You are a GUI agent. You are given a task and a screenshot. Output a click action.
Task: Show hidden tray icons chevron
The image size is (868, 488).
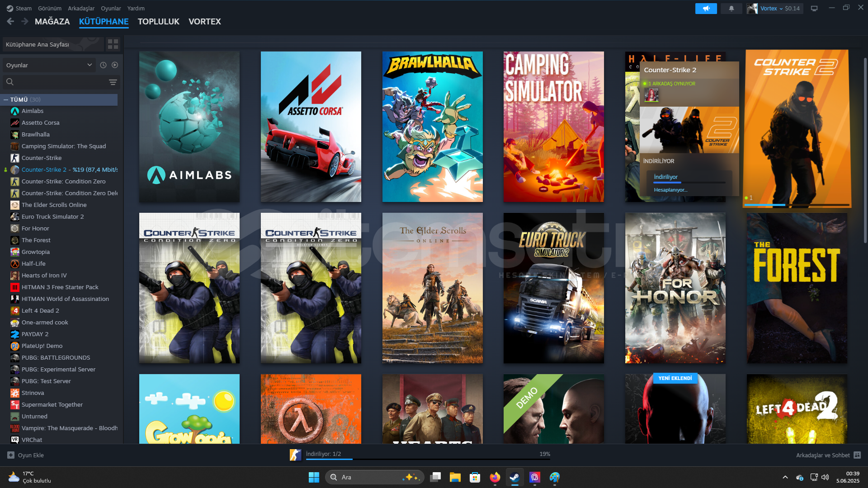(x=785, y=477)
